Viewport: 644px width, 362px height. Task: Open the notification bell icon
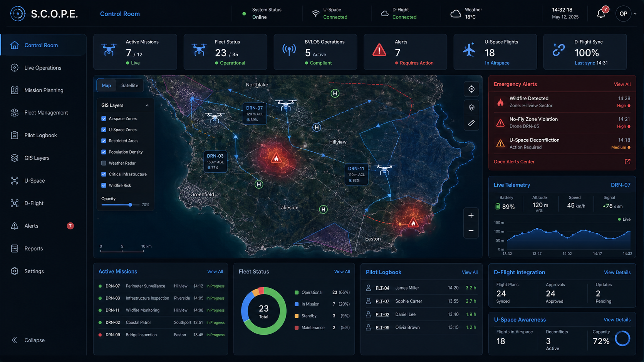click(x=601, y=13)
